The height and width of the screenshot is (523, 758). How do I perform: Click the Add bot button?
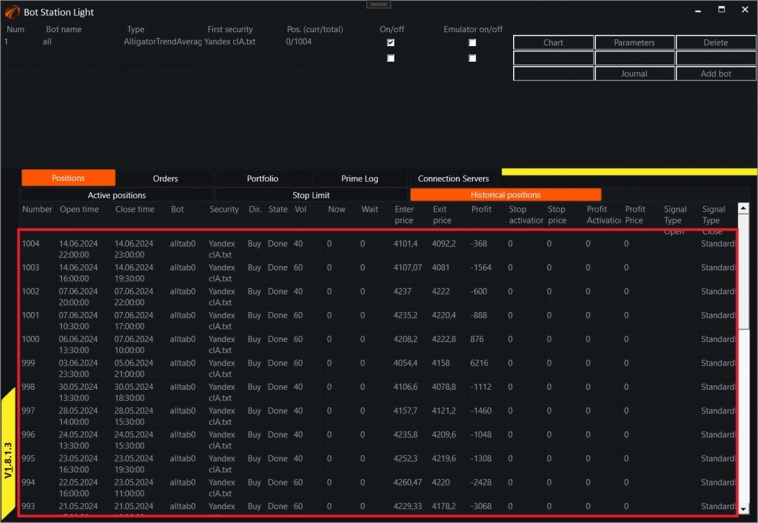click(x=715, y=74)
